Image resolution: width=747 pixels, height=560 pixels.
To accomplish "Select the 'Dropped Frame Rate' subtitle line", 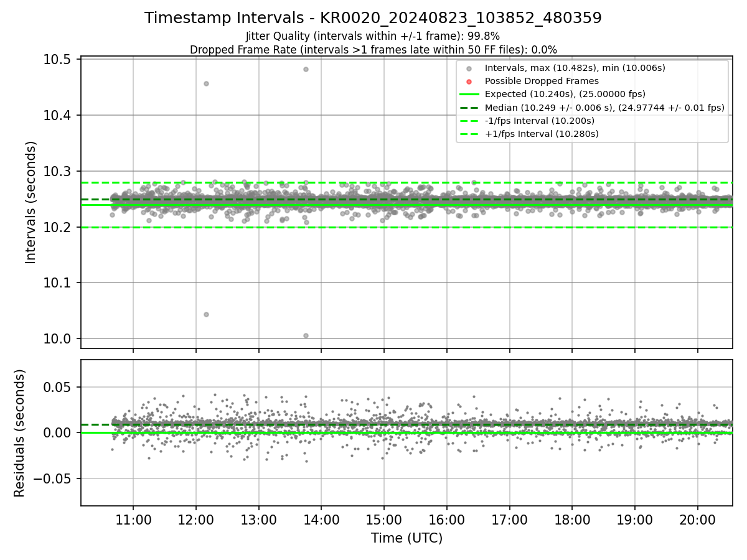I will pos(373,50).
